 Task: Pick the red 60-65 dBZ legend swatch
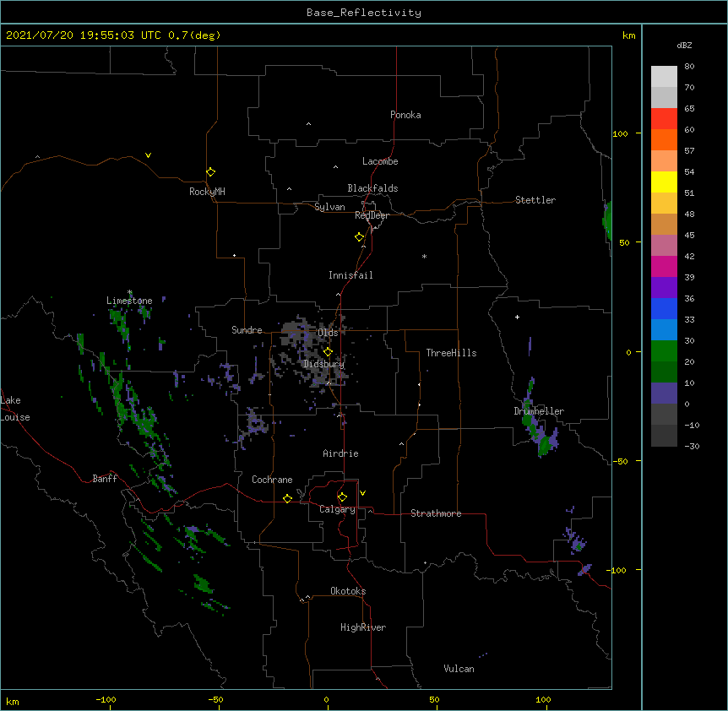coord(664,119)
